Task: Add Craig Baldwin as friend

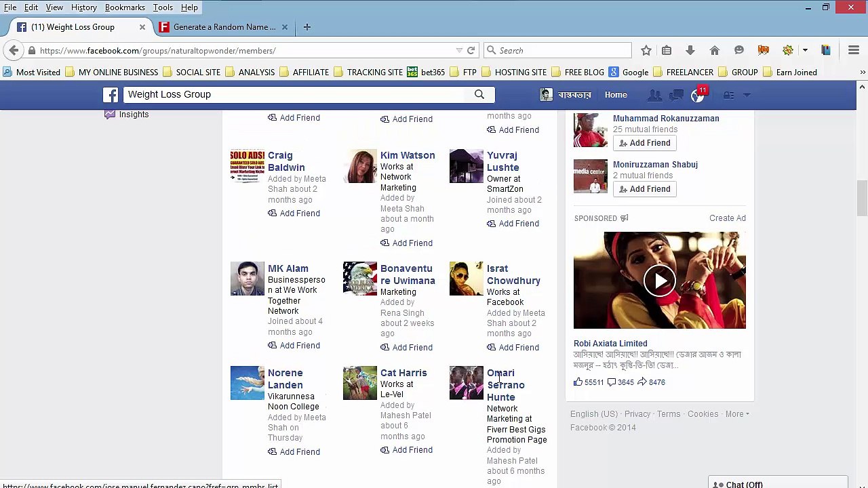Action: pos(294,213)
